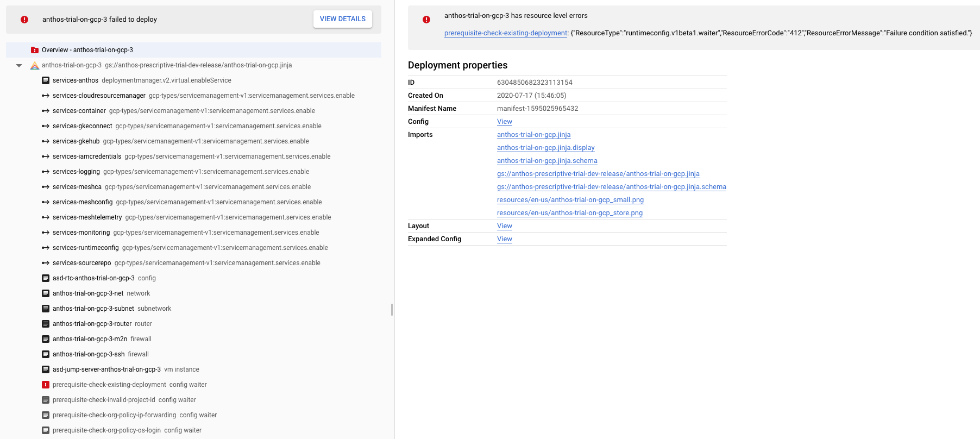This screenshot has height=439, width=980.
Task: View the Expanded Config
Action: click(x=505, y=239)
